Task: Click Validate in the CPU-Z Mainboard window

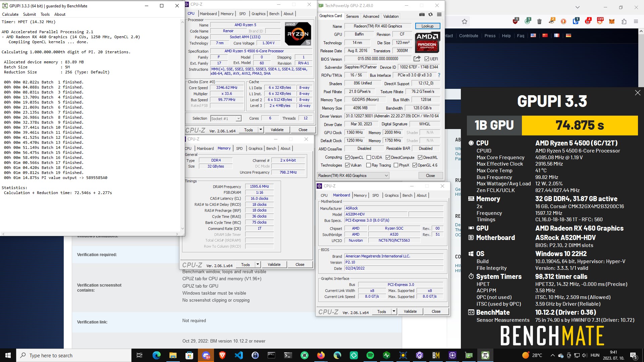Action: click(x=410, y=311)
